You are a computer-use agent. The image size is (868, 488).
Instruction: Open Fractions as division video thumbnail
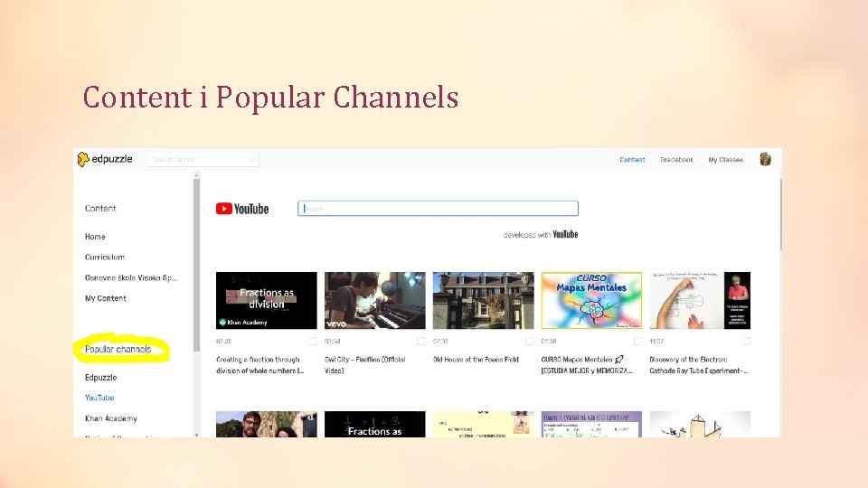tap(266, 300)
